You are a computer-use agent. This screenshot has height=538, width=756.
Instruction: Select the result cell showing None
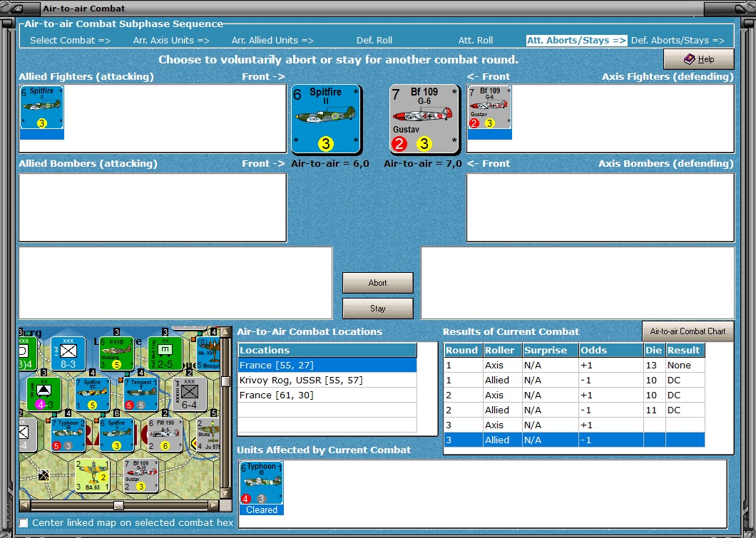click(685, 365)
